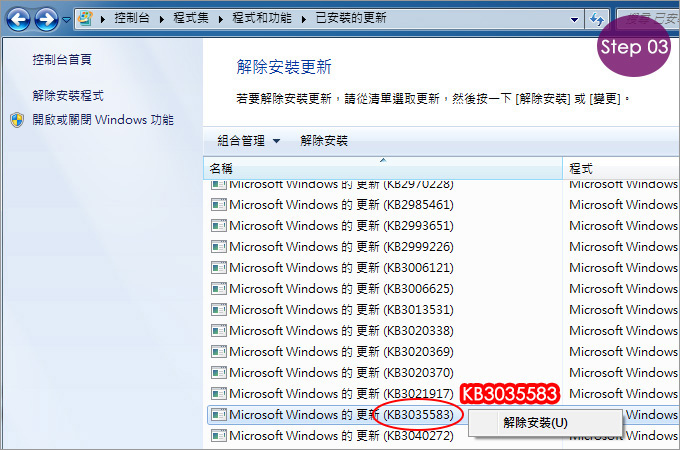Click the refresh button beside address bar

click(x=597, y=19)
